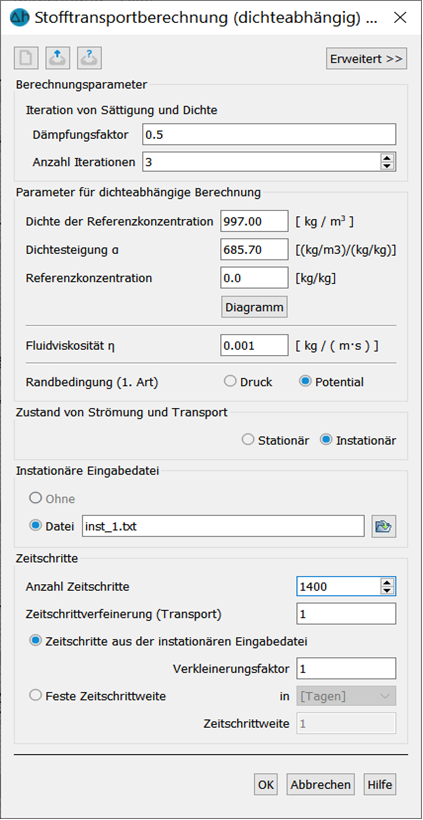Expand advanced options with Erweitert button

coord(366,59)
